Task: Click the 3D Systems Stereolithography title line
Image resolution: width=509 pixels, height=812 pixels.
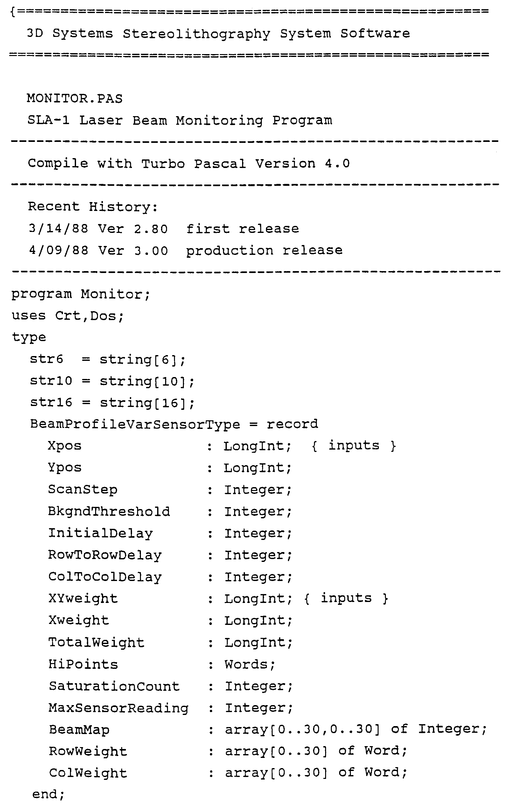Action: tap(218, 34)
